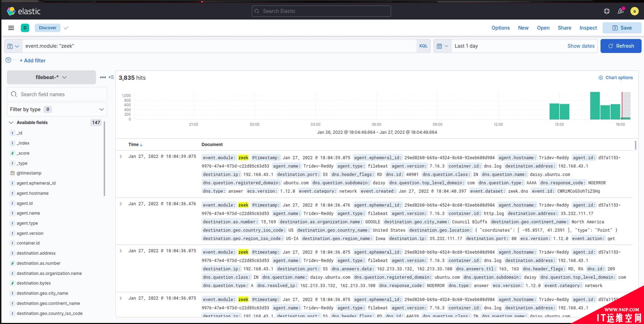This screenshot has height=324, width=644.
Task: Click the @timestamp date type icon
Action: [x=12, y=173]
